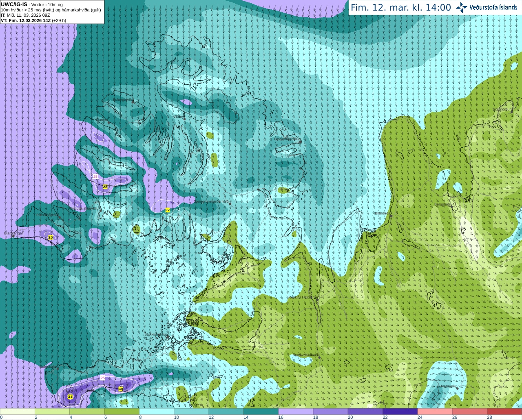Select the Hveravellir station label

click(447, 386)
